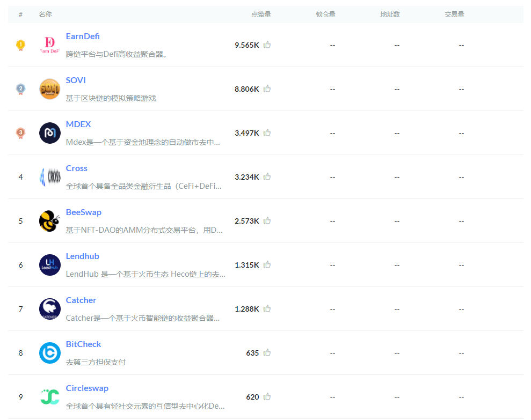Image resolution: width=531 pixels, height=420 pixels.
Task: Click BeeSwap description mentioning NFT-DAO
Action: 144,230
